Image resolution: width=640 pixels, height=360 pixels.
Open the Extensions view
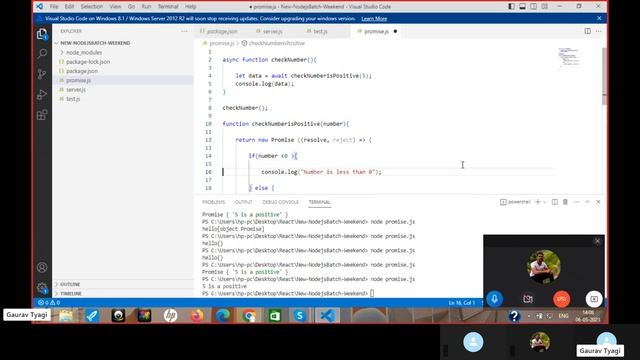coord(42,115)
